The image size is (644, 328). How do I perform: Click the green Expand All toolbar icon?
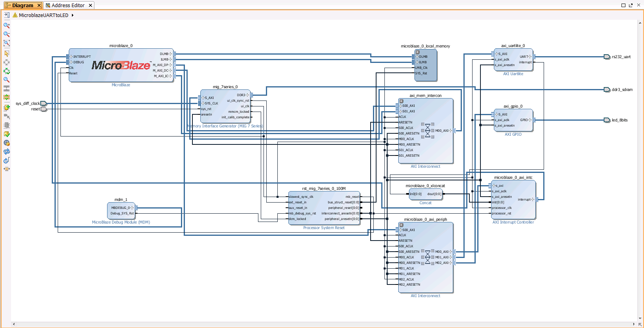(x=6, y=71)
